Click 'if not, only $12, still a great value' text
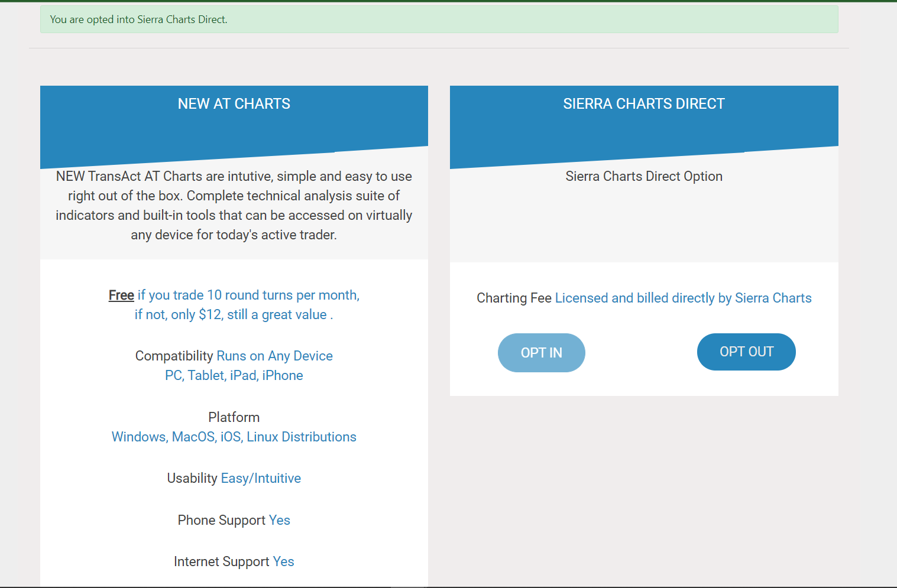 click(234, 315)
